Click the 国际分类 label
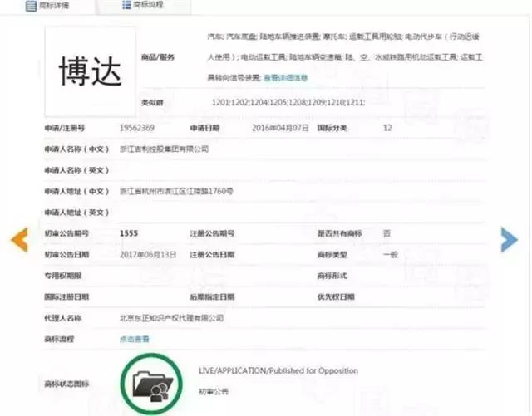532x416 pixels. click(x=332, y=128)
